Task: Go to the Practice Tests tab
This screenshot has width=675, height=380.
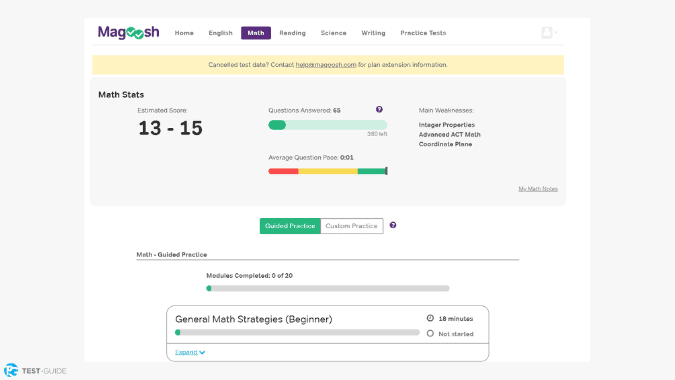Action: coord(423,33)
